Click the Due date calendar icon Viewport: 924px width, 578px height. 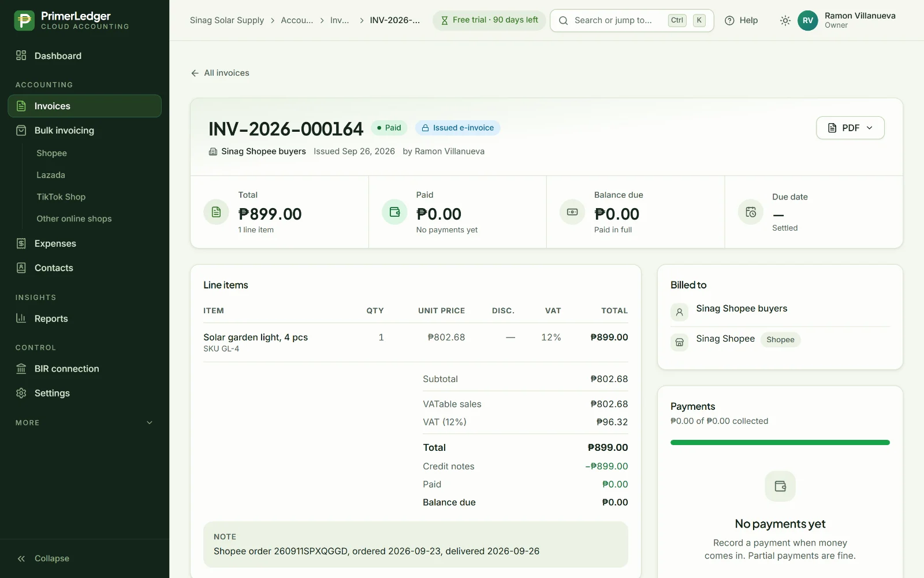(x=751, y=212)
